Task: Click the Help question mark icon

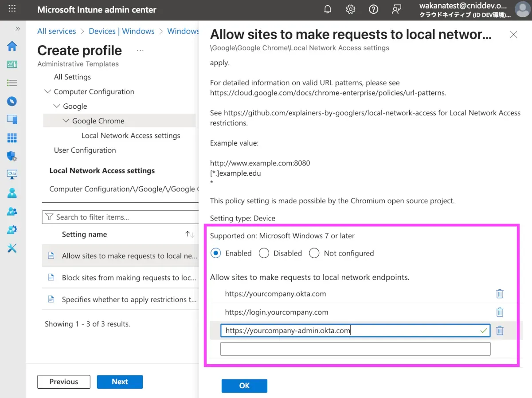Action: (374, 9)
